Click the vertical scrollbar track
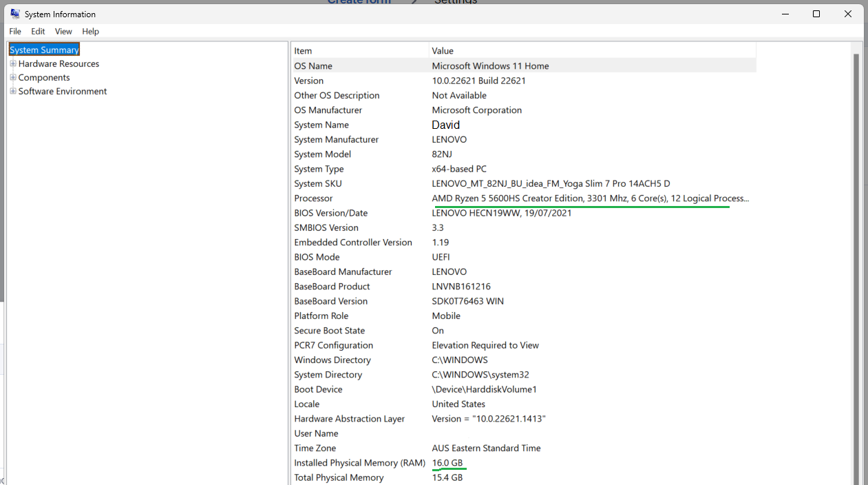Image resolution: width=868 pixels, height=485 pixels. (x=856, y=276)
